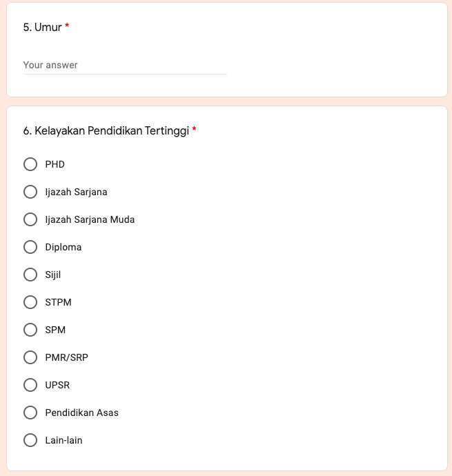
Task: Click the red asterisk beside Umur
Action: click(x=67, y=27)
